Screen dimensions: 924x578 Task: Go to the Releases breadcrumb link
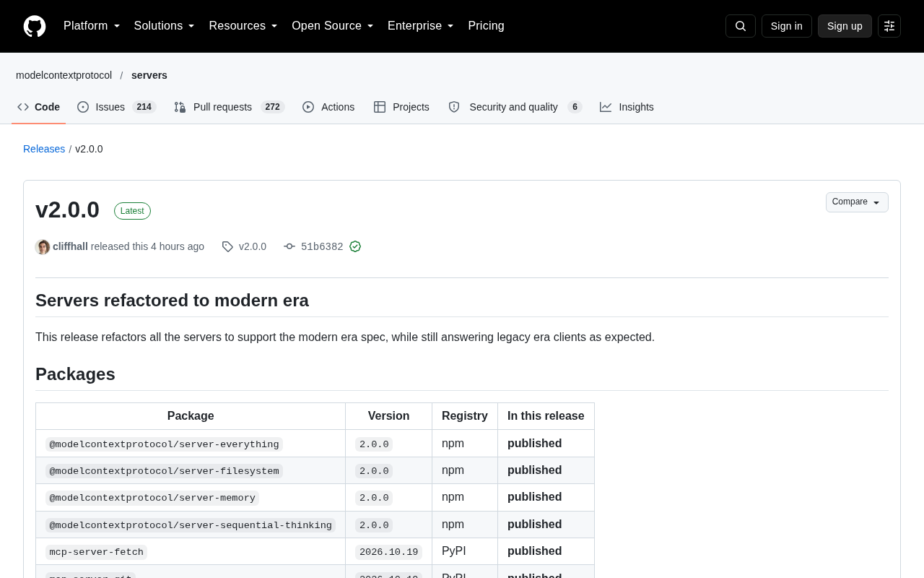coord(44,149)
